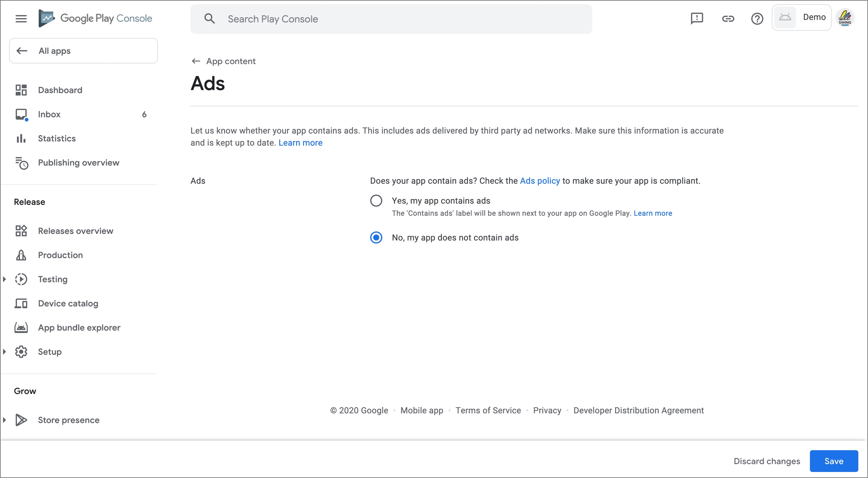Click the Search Play Console field
868x478 pixels.
(x=391, y=19)
